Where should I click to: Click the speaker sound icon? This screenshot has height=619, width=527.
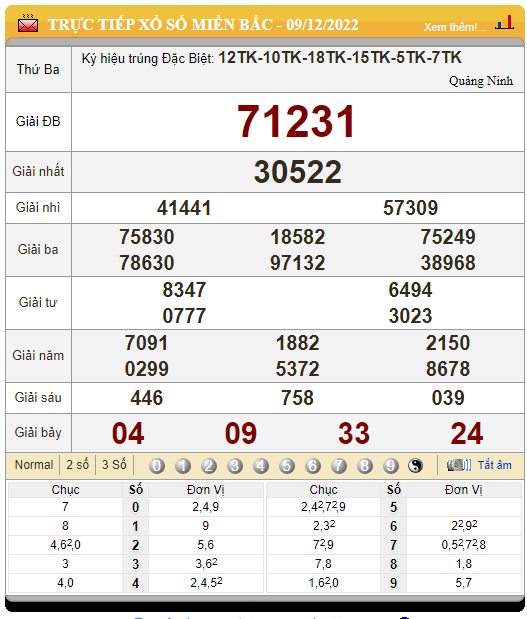point(459,465)
